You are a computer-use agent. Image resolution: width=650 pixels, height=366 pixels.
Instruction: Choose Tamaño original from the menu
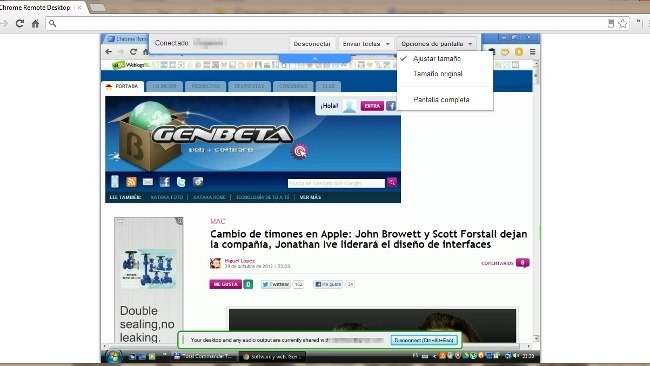point(437,74)
